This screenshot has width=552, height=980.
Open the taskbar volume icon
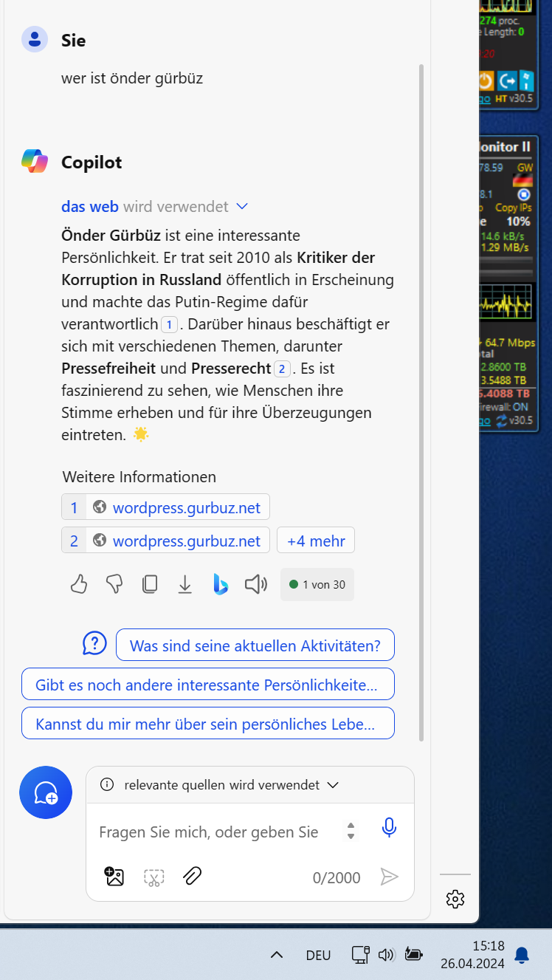[x=386, y=955]
